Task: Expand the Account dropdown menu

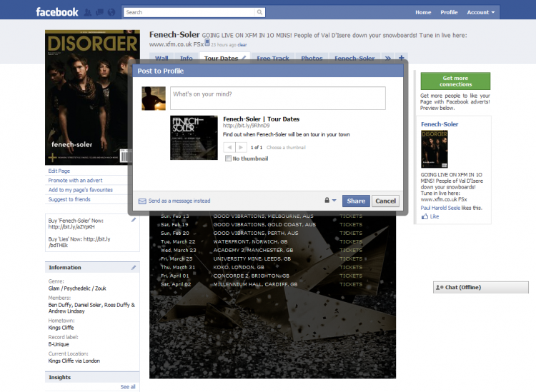Action: pyautogui.click(x=481, y=12)
